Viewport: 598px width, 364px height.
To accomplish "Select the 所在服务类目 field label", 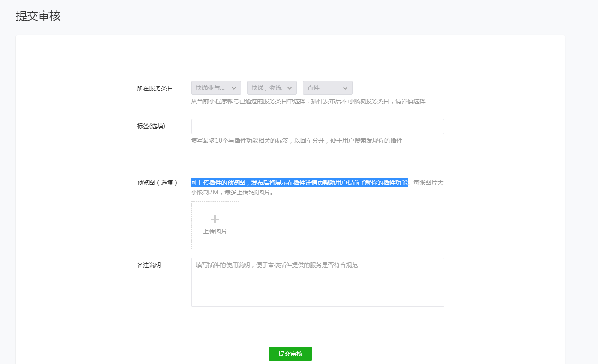I will pos(155,88).
